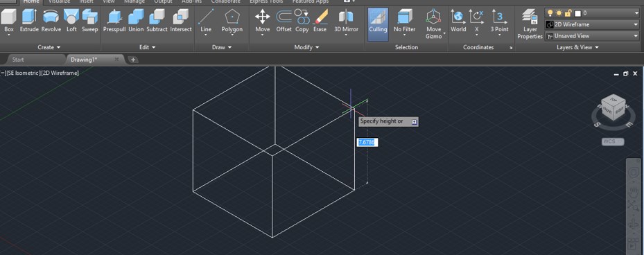644x255 pixels.
Task: Use the Presspull tool
Action: click(114, 21)
